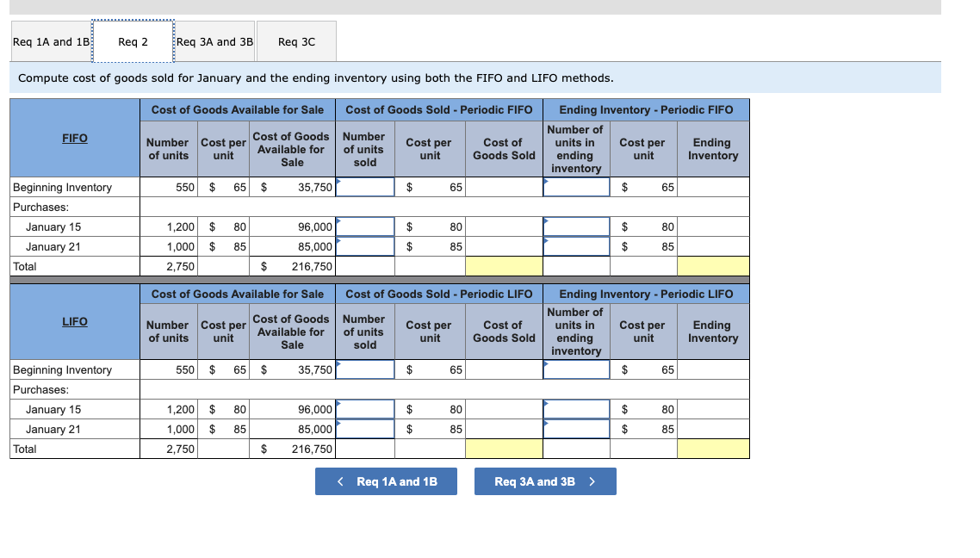This screenshot has height=558, width=980.
Task: Click FIFO Beginning Inventory units sold field
Action: click(x=365, y=187)
